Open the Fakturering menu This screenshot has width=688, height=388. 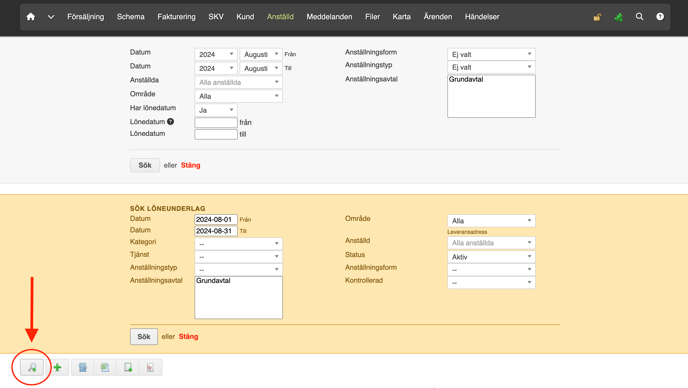click(176, 17)
